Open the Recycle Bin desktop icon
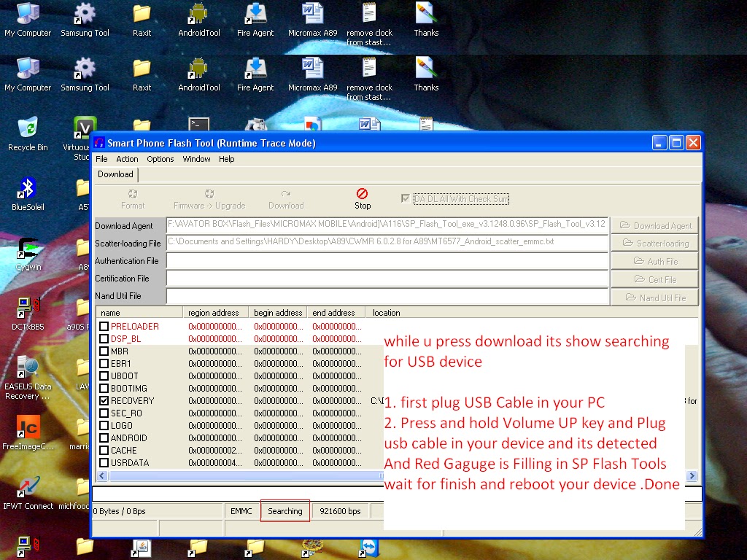This screenshot has height=560, width=747. pyautogui.click(x=28, y=134)
